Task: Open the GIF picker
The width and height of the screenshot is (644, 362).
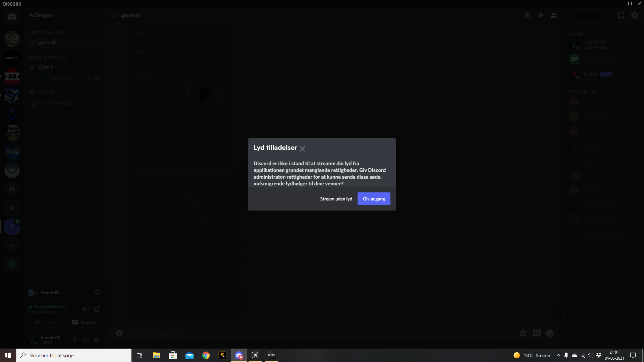Action: pos(537,333)
